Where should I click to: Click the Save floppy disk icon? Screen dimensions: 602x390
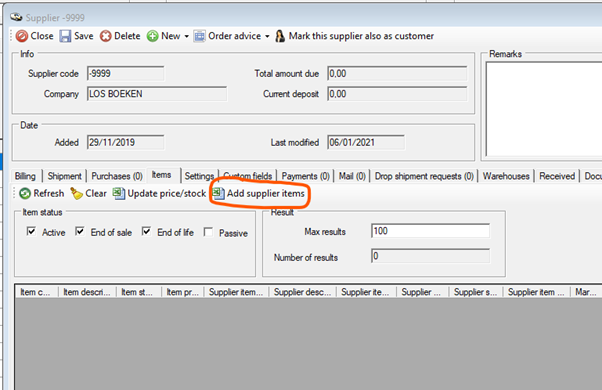(65, 36)
